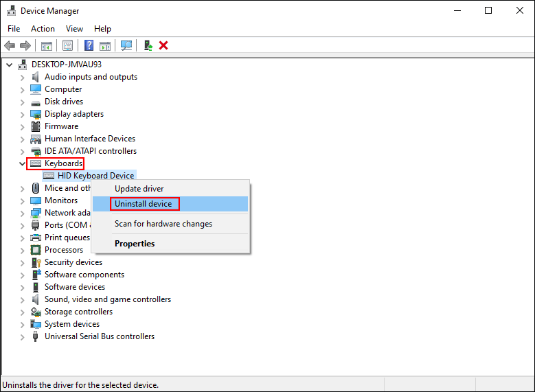Collapse the DESKTOP-JMVAU93 root node
The image size is (535, 392).
tap(9, 65)
